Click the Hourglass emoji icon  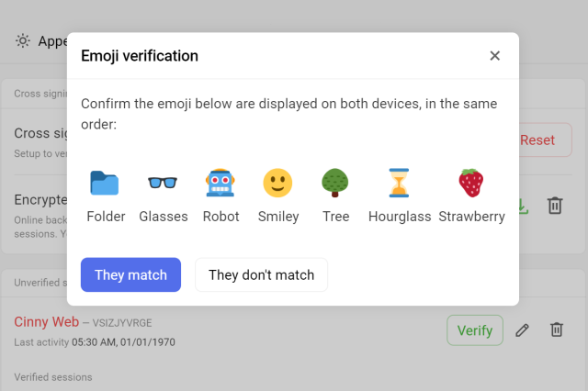(x=398, y=183)
